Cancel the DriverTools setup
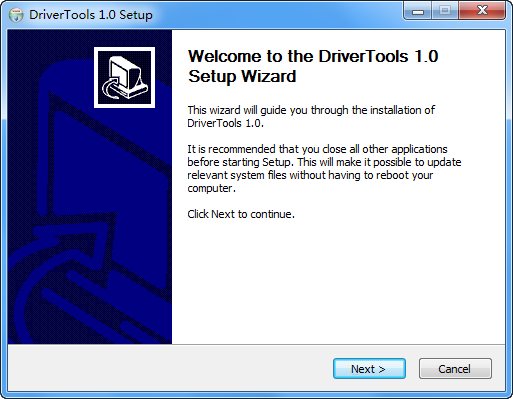This screenshot has height=399, width=513. tap(455, 369)
